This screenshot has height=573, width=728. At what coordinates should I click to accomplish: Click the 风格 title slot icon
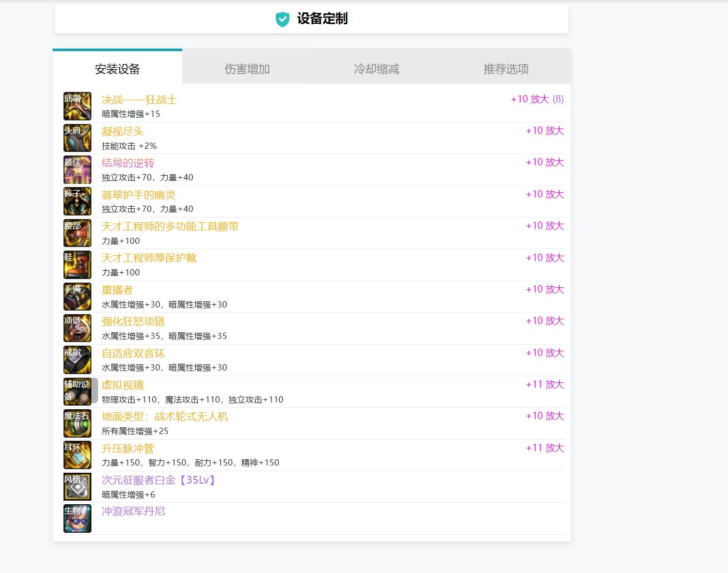pos(77,487)
